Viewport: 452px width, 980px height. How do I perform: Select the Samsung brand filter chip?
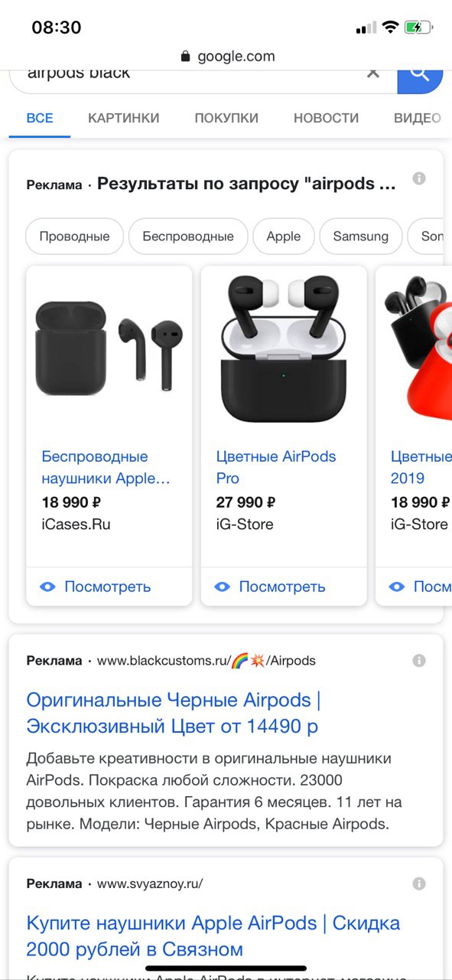tap(361, 237)
